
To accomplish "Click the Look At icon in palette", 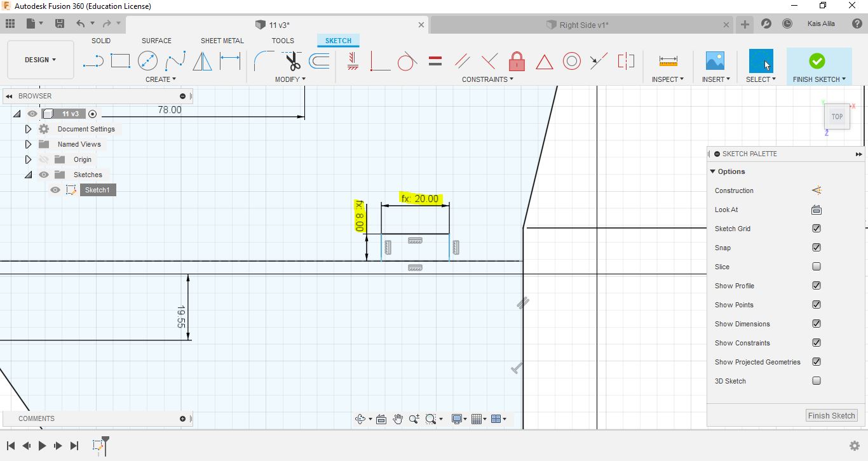I will 817,210.
